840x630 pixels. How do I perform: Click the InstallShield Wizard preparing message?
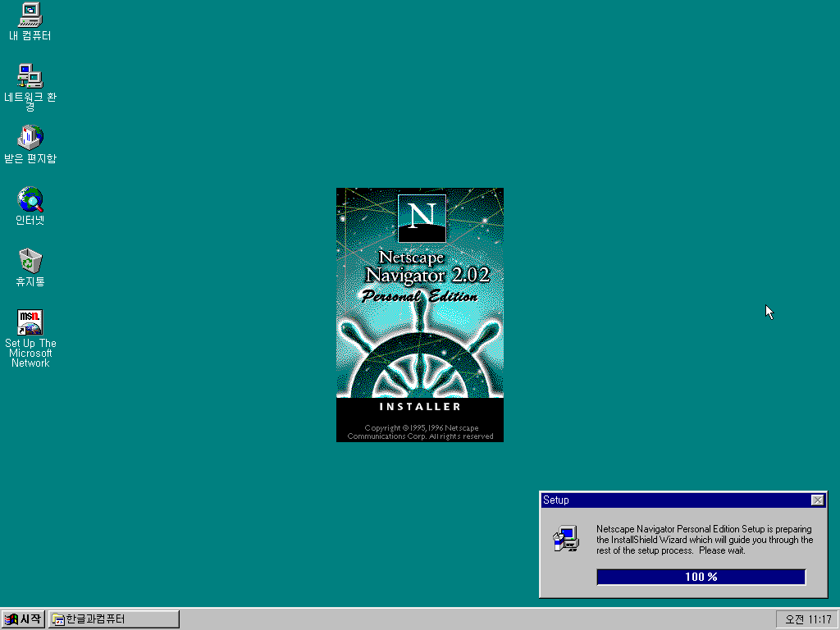pyautogui.click(x=705, y=540)
